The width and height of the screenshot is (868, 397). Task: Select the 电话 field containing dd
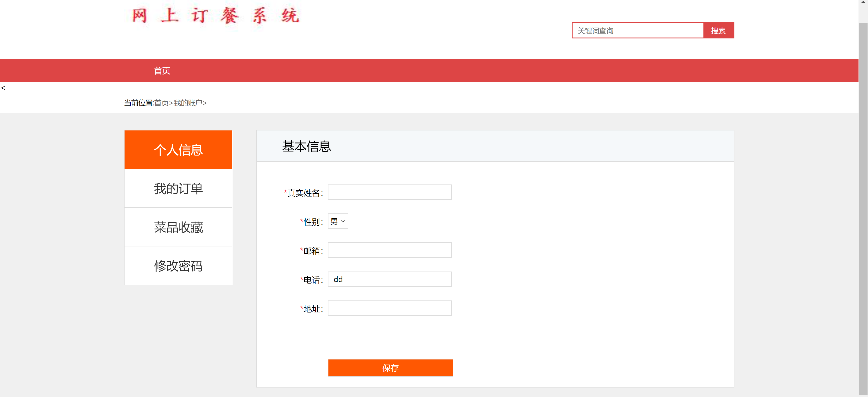click(x=389, y=279)
